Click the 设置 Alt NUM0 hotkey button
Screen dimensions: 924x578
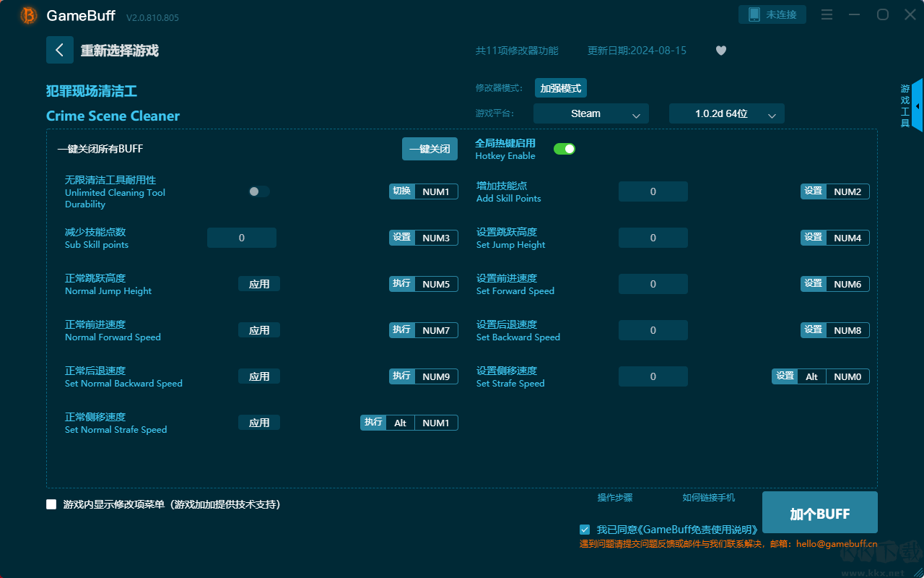(x=821, y=376)
